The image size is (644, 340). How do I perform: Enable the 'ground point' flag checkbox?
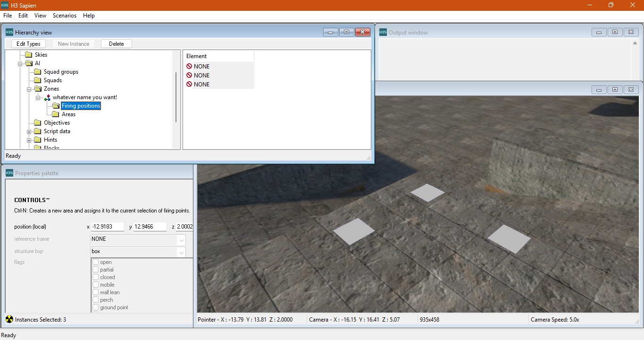[96, 307]
